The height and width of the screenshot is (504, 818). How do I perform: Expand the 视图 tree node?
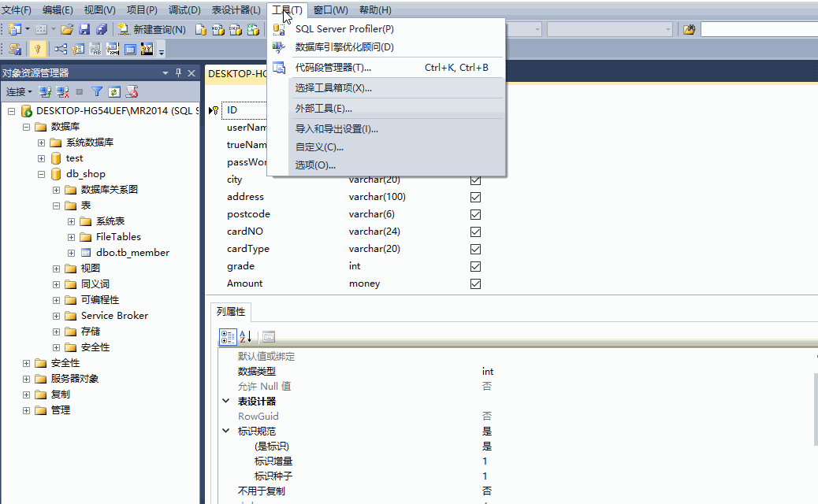55,268
